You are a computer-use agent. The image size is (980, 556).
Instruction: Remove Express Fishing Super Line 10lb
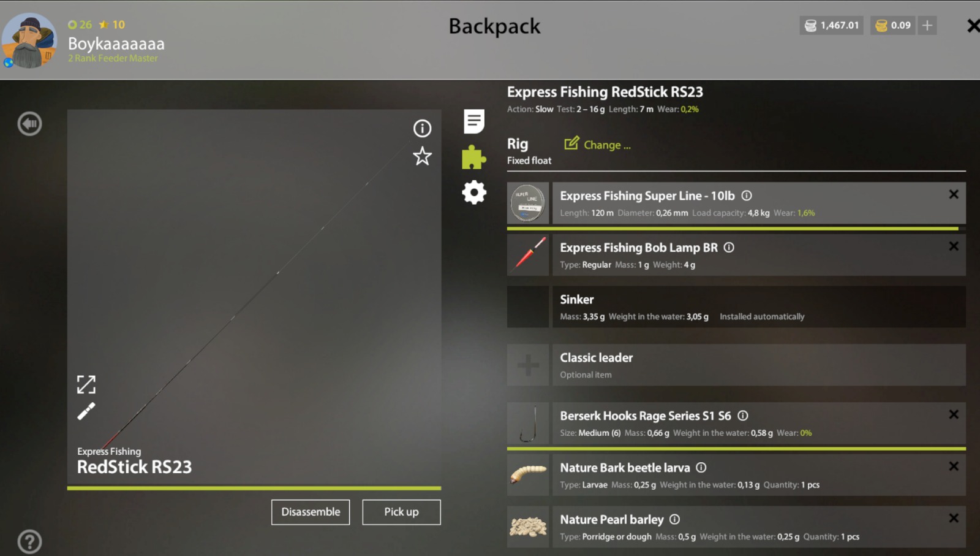click(954, 194)
